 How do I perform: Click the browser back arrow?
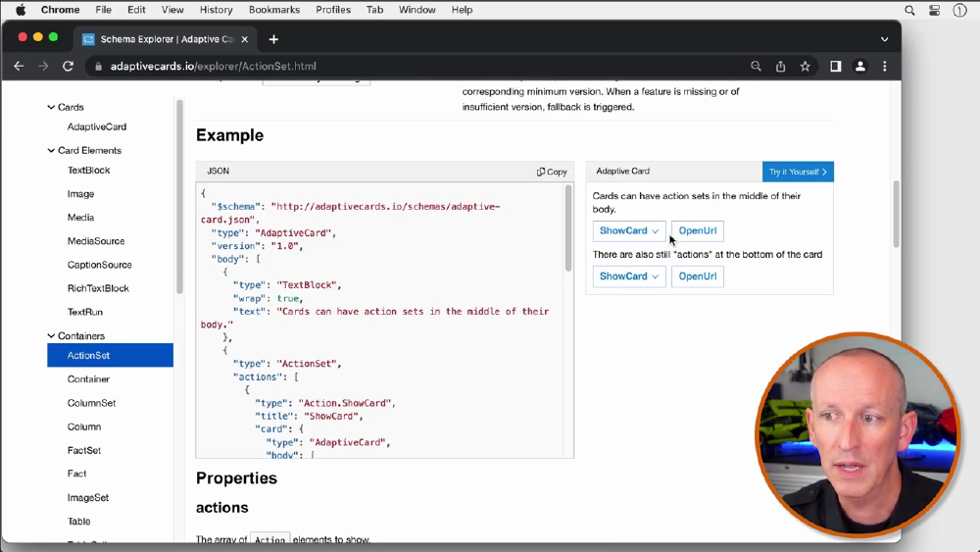[x=19, y=66]
